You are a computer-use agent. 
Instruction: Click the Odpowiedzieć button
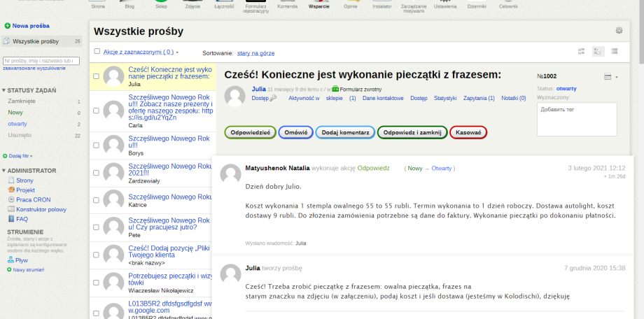[x=250, y=133]
